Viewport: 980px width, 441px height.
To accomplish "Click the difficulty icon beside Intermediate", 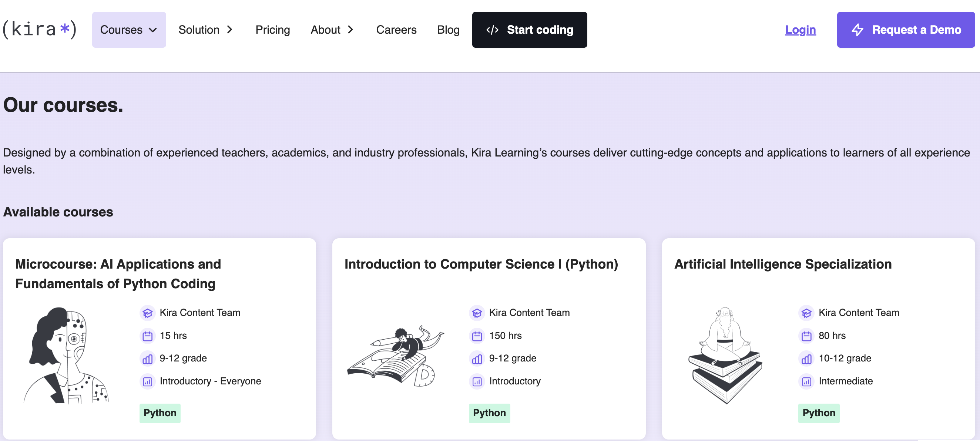I will coord(806,382).
